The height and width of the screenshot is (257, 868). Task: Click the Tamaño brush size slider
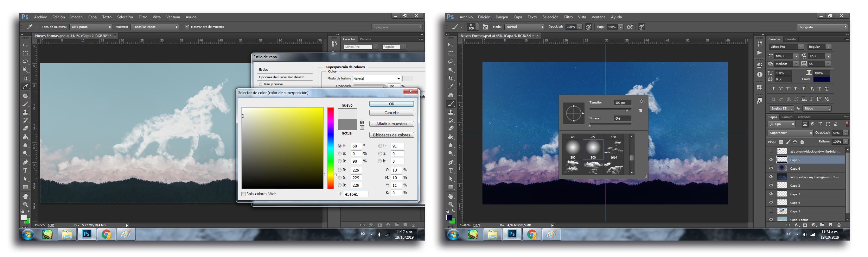tap(610, 110)
